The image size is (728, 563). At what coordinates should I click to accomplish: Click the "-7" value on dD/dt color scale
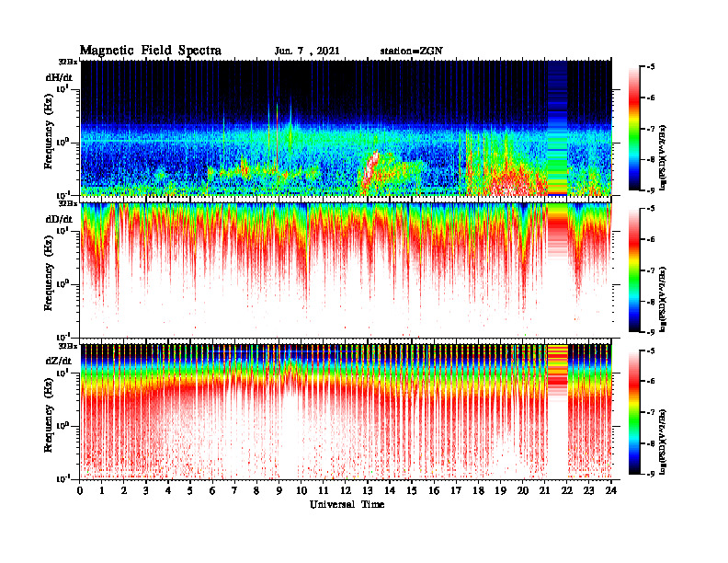point(650,270)
